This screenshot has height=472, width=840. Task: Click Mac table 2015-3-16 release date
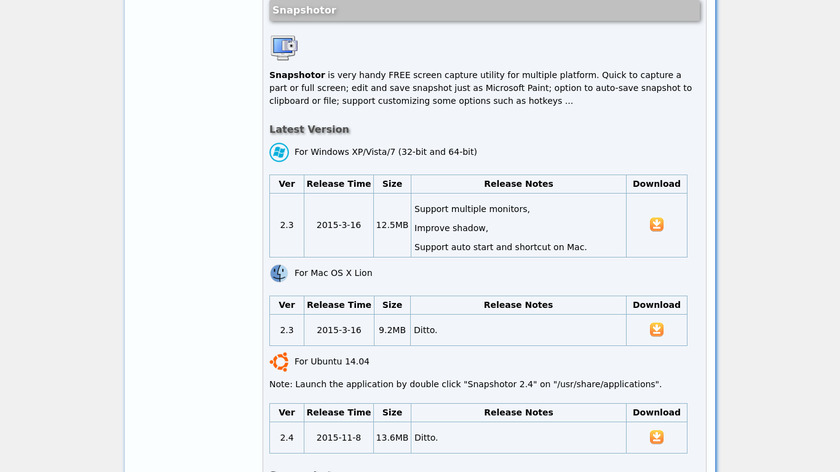pos(339,330)
